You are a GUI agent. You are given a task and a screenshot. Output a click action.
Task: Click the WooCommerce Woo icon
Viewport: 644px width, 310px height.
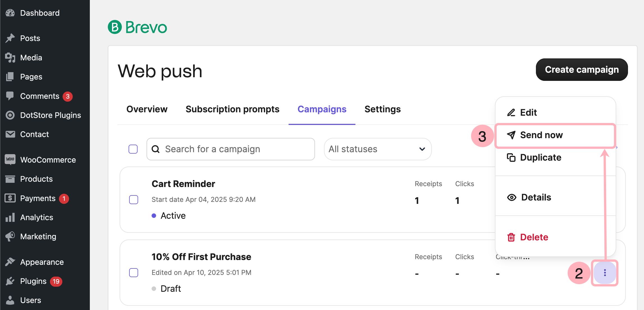(x=10, y=159)
